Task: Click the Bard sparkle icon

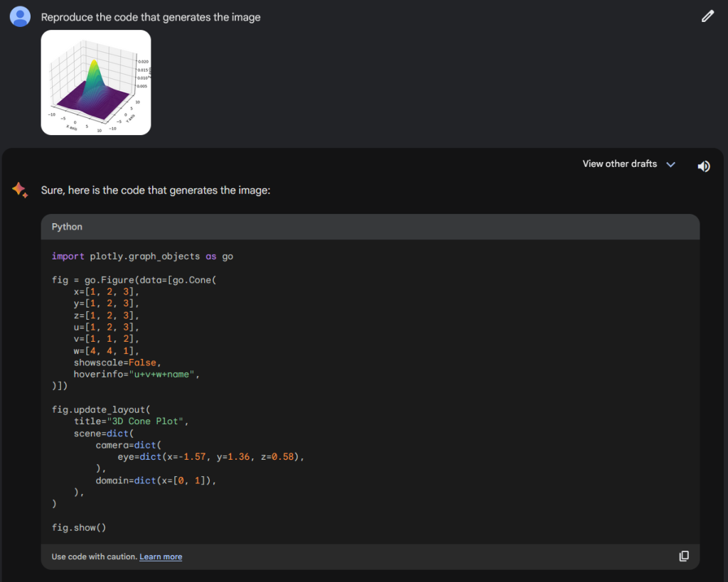Action: [x=20, y=190]
